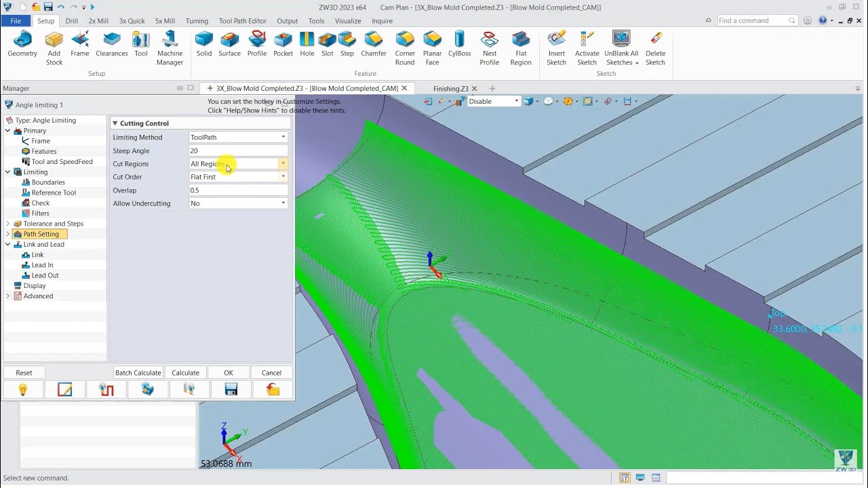Confirm the dialog with OK
Viewport: 868px width, 488px height.
229,373
